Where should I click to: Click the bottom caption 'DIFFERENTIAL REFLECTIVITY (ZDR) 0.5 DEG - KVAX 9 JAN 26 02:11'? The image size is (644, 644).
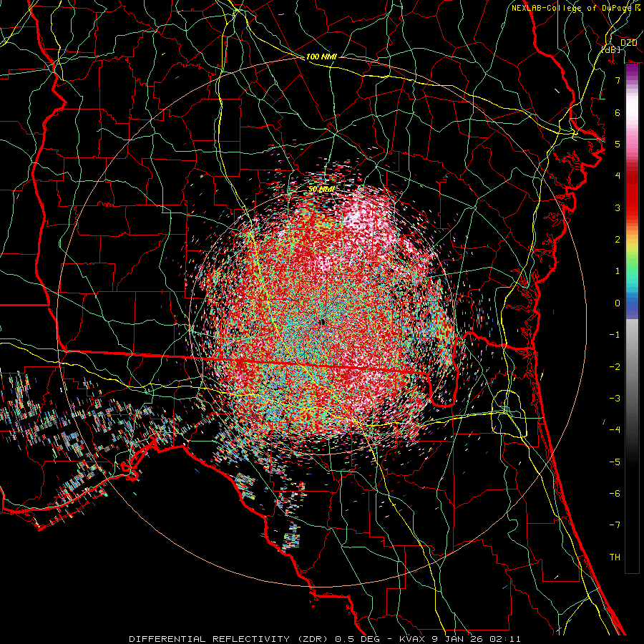tap(324, 639)
